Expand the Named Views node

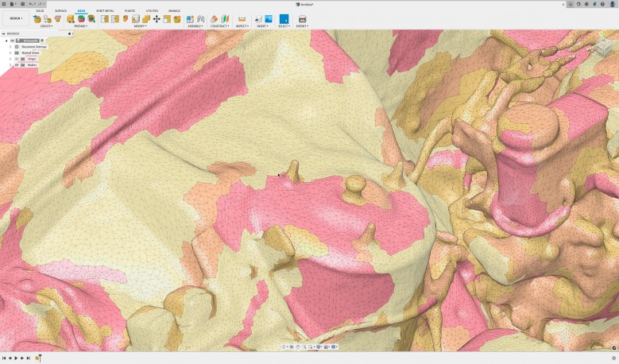10,52
